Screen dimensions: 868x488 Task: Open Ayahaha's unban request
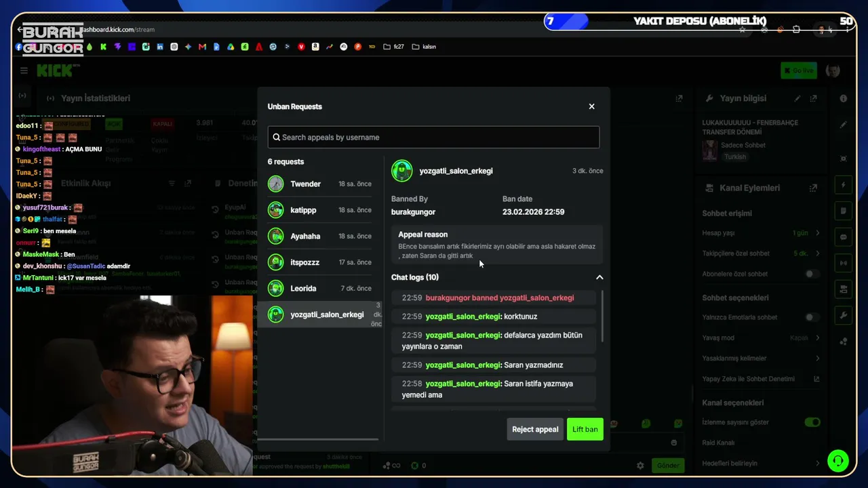coord(319,236)
